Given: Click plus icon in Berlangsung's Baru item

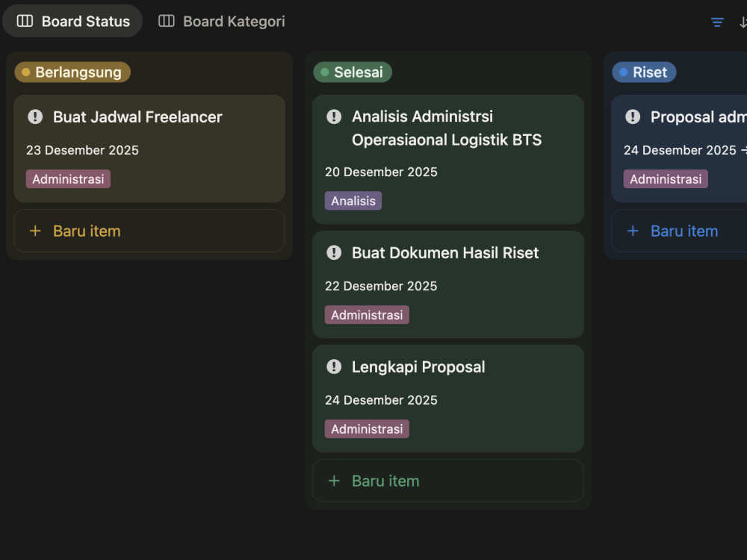Looking at the screenshot, I should pos(35,231).
